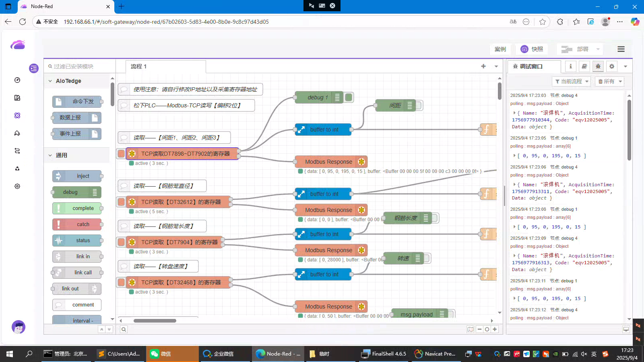
Task: Select the debug bug sidebar icon
Action: tap(598, 66)
